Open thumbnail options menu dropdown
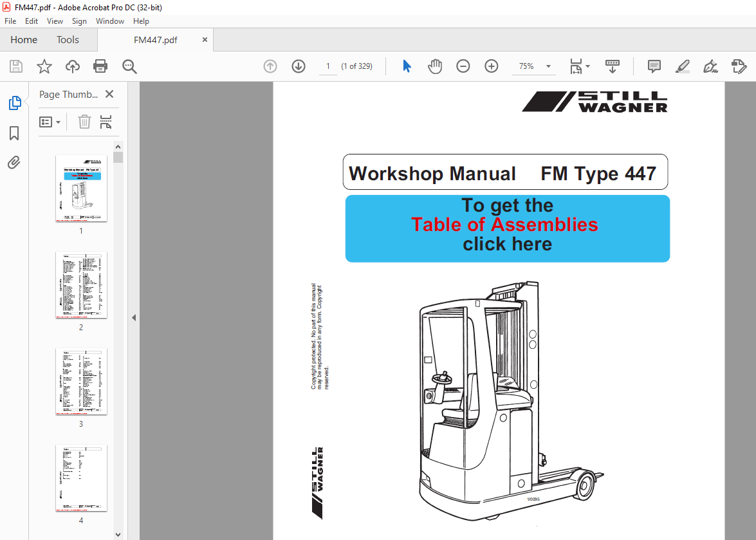This screenshot has height=540, width=756. point(50,122)
